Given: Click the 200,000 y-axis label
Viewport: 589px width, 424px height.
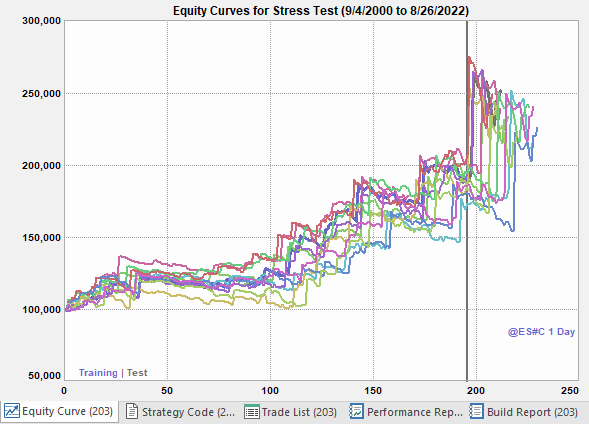Looking at the screenshot, I should click(41, 166).
